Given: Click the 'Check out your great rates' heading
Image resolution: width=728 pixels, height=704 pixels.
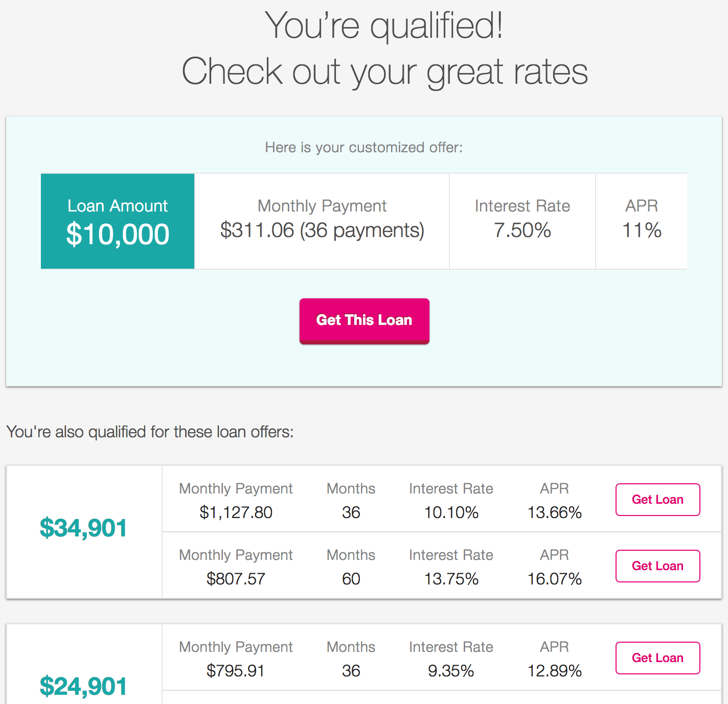Looking at the screenshot, I should (x=384, y=72).
